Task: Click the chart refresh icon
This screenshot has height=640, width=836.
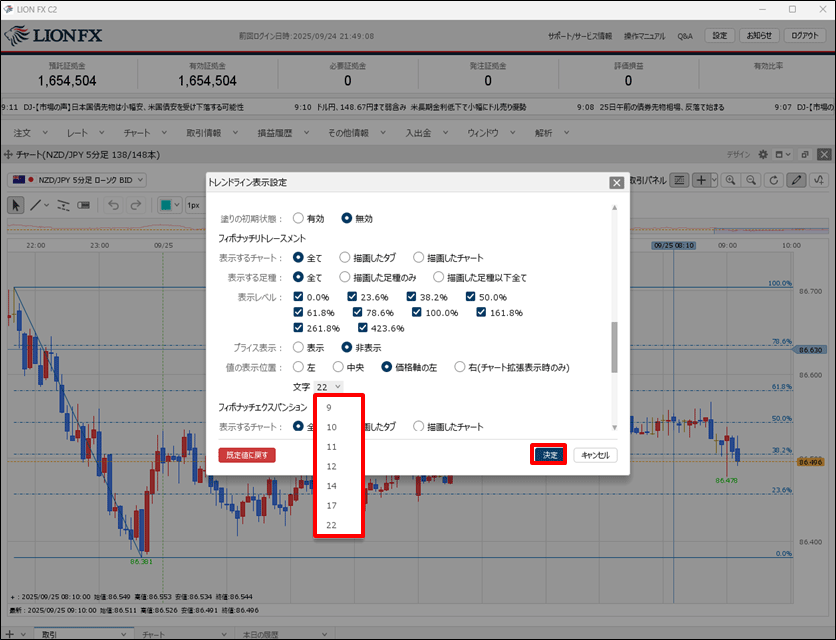Action: [773, 180]
